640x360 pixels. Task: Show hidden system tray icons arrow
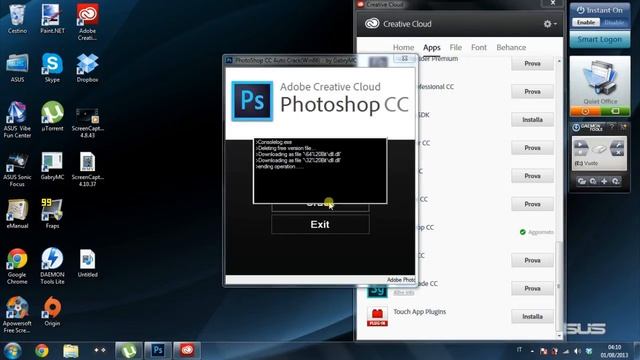tap(532, 351)
